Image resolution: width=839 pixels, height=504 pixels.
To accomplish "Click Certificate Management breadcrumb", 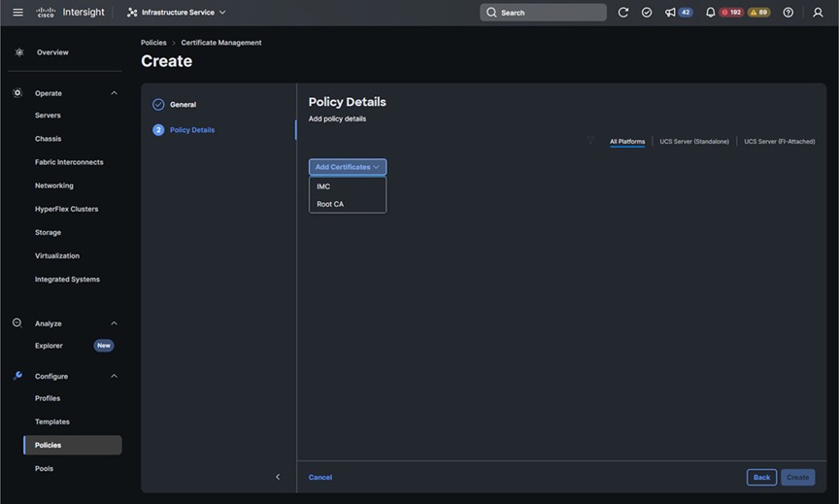I will (221, 43).
